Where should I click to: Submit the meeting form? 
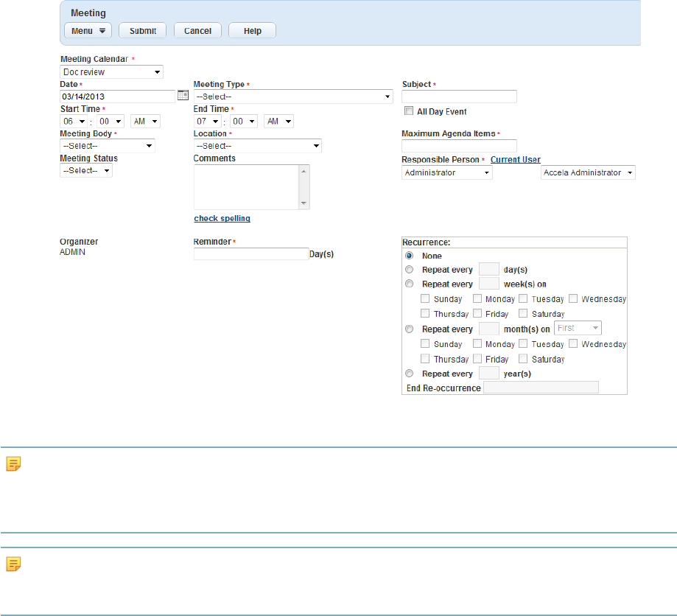click(x=142, y=31)
